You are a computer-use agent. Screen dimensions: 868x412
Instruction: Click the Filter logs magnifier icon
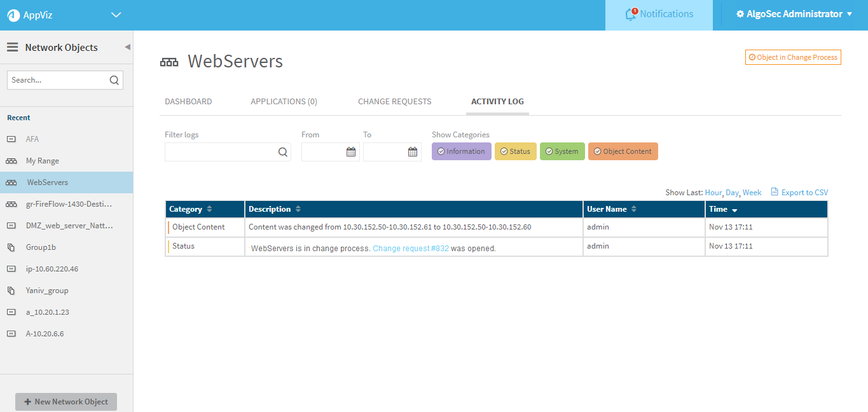coord(282,152)
